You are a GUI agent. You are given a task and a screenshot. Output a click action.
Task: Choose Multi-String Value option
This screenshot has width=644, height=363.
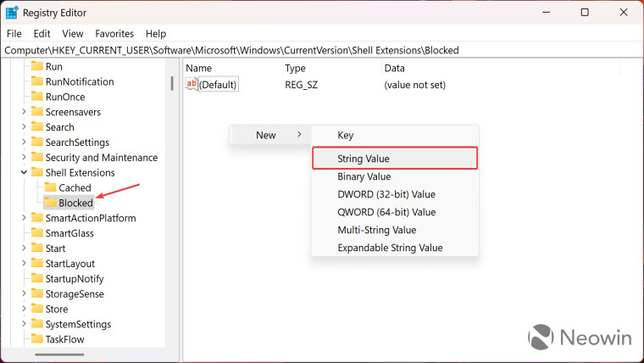[395, 230]
